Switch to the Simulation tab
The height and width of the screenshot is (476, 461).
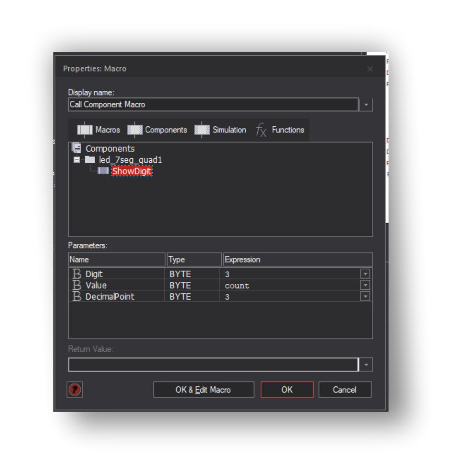coord(220,130)
